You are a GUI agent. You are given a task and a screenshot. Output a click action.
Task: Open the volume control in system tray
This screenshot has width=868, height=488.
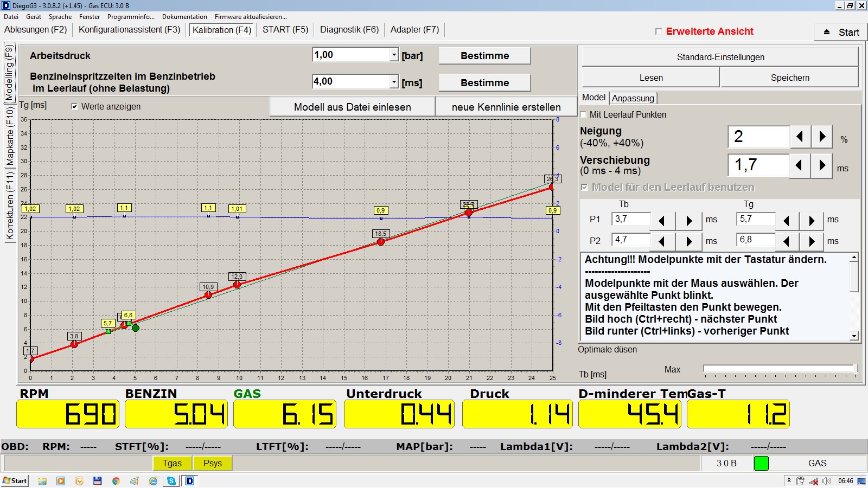[x=827, y=481]
